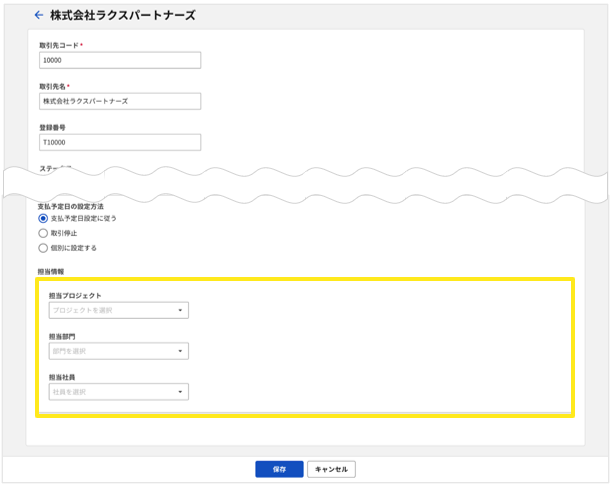Click the 担当情報 section heading
The width and height of the screenshot is (615, 486).
point(51,271)
